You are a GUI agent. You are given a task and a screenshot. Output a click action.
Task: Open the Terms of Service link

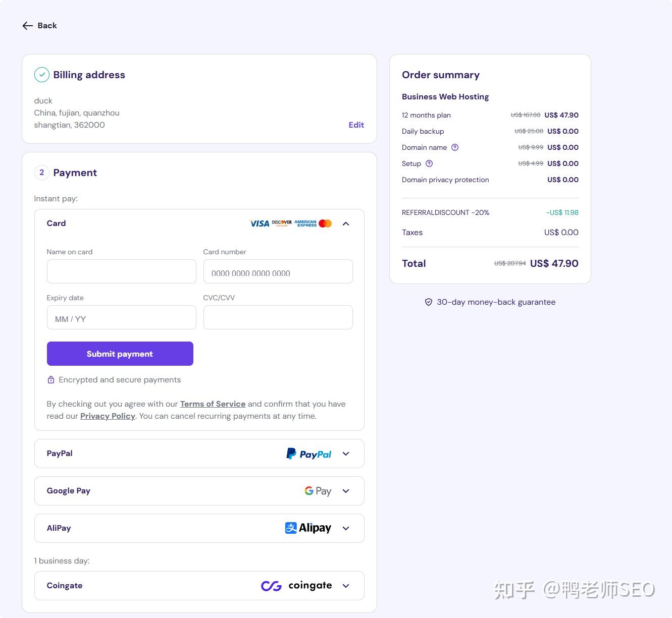(213, 404)
